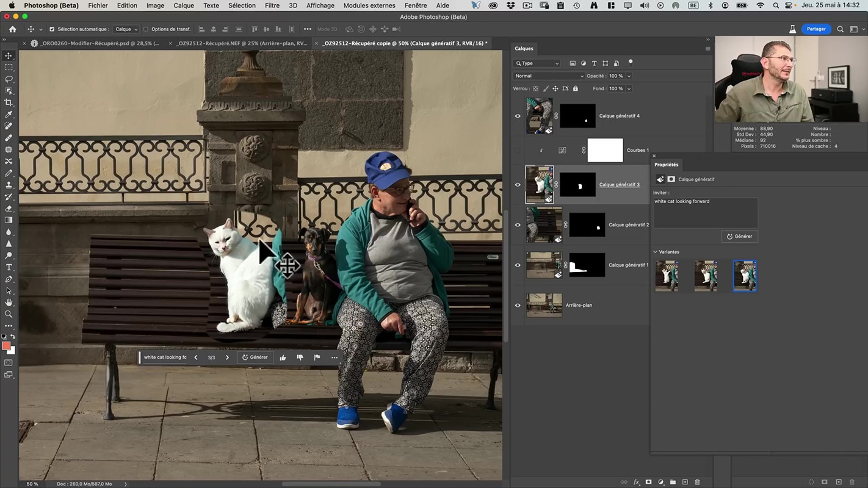
Task: Open the Home screen icon
Action: pos(13,29)
